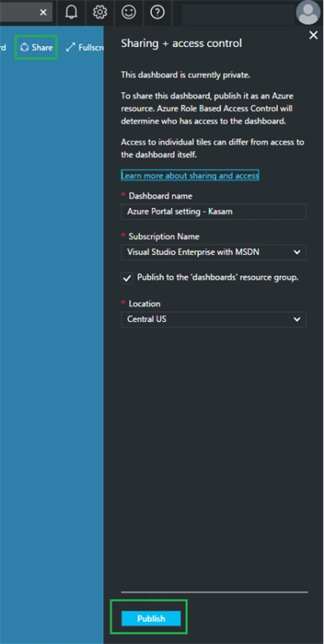This screenshot has width=324, height=644.
Task: Expand the Location dropdown
Action: pos(213,319)
